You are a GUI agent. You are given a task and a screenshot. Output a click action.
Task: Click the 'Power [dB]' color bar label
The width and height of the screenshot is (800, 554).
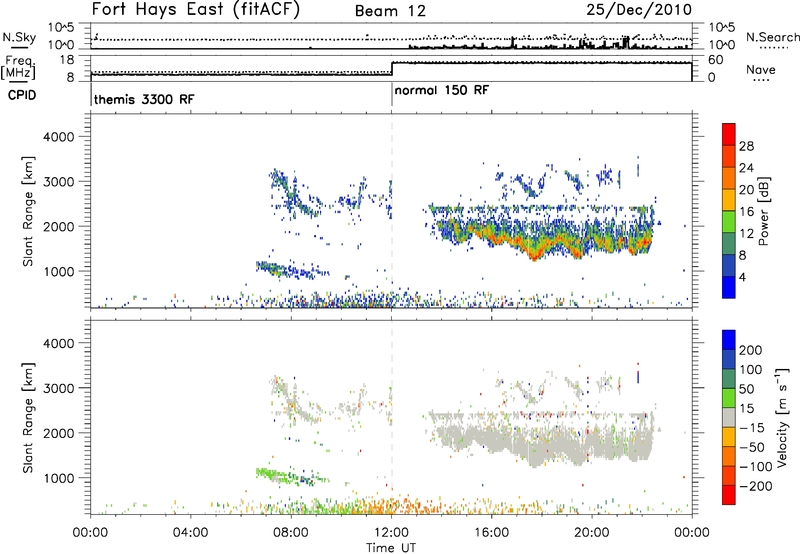(x=763, y=211)
